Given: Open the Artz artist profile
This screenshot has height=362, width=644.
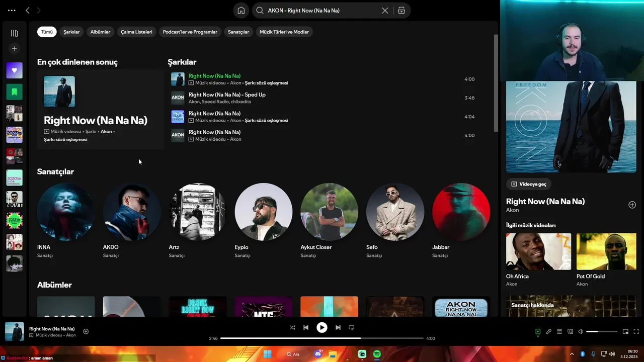Looking at the screenshot, I should click(x=198, y=221).
